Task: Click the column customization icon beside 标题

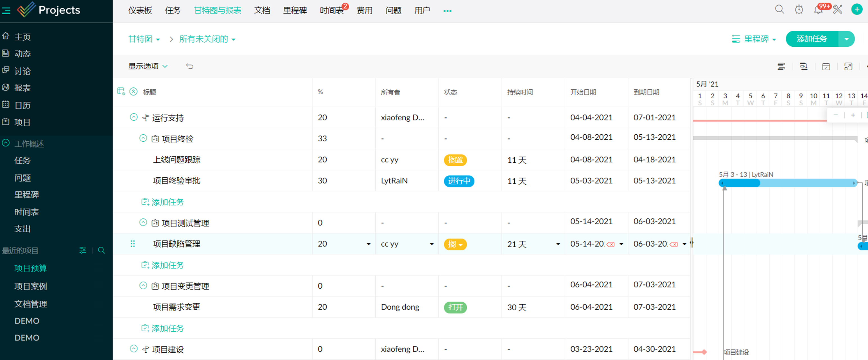Action: 121,92
